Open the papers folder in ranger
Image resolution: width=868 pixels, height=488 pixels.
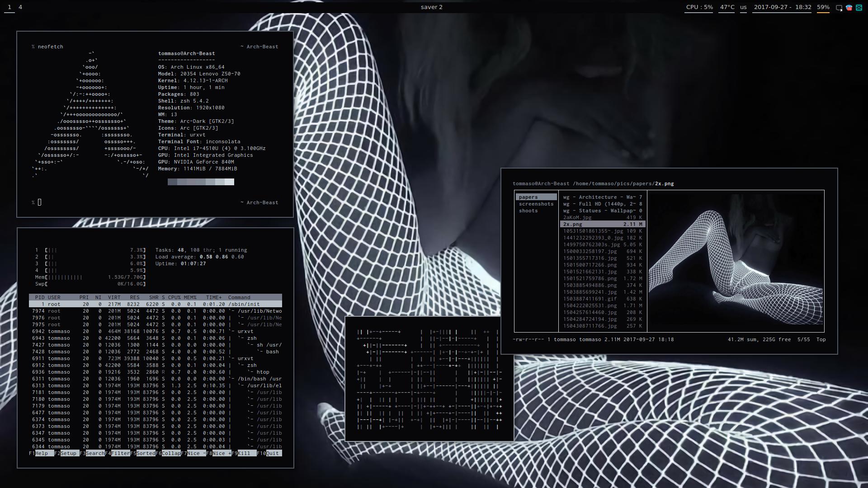(536, 197)
